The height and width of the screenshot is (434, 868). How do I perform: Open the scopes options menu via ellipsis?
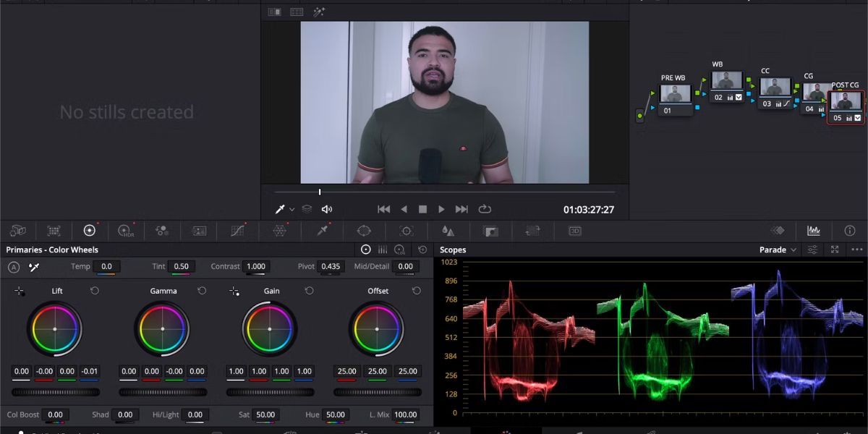[857, 250]
